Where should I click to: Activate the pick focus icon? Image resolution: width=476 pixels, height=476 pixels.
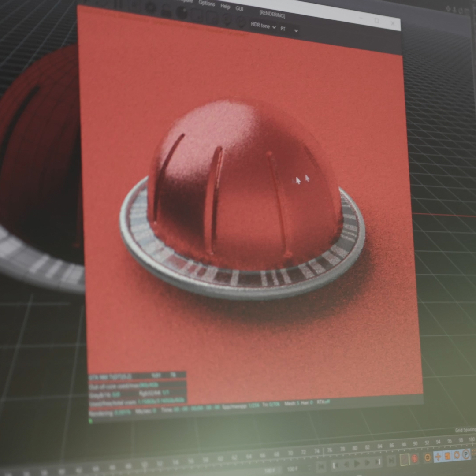(x=227, y=20)
